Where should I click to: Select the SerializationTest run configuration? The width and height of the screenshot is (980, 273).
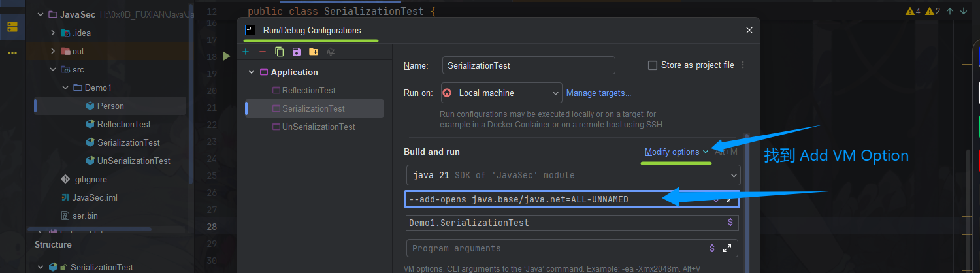tap(313, 108)
